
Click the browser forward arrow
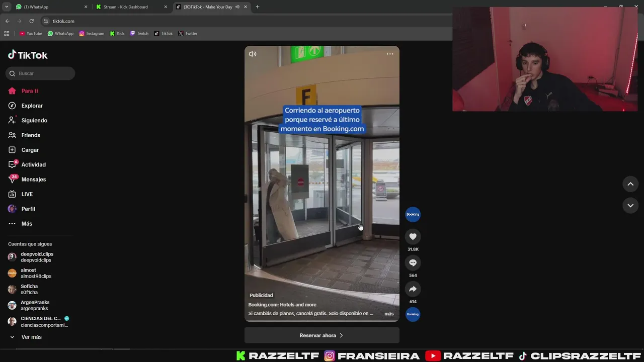(19, 21)
